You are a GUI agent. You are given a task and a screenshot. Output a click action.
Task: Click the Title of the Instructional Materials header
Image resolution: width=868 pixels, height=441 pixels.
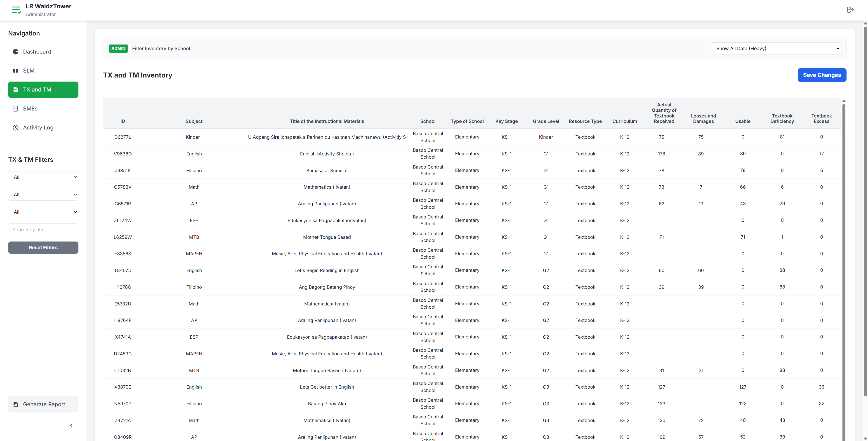327,121
